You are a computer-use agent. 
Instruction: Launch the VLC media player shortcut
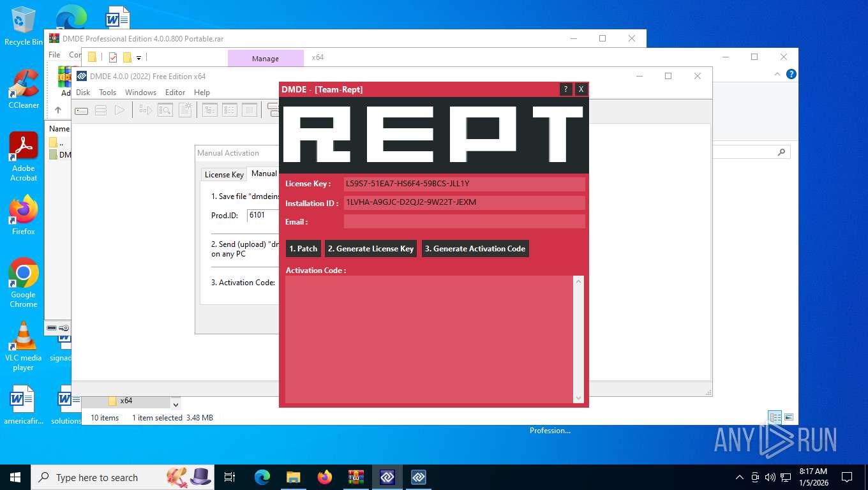(24, 346)
